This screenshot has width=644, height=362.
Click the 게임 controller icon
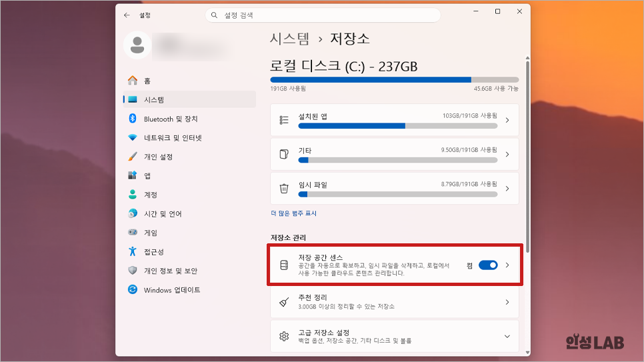point(132,232)
